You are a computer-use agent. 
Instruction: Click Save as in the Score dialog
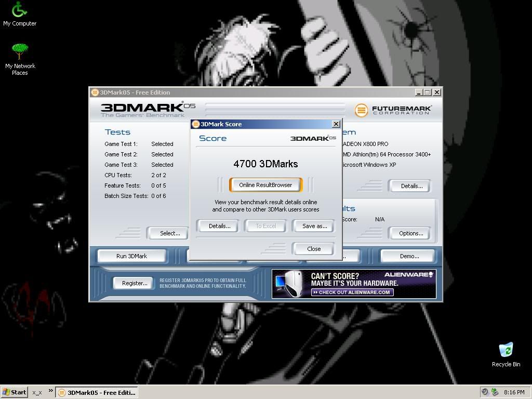[x=314, y=226]
